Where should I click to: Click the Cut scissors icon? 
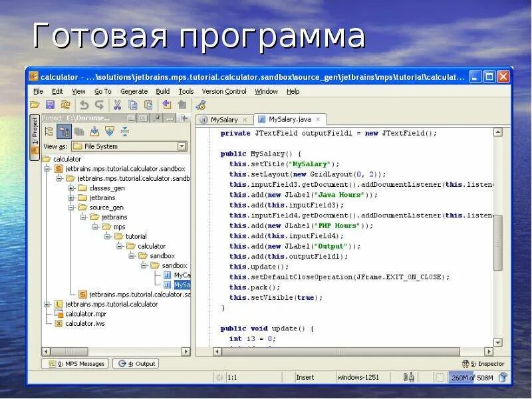pyautogui.click(x=118, y=105)
